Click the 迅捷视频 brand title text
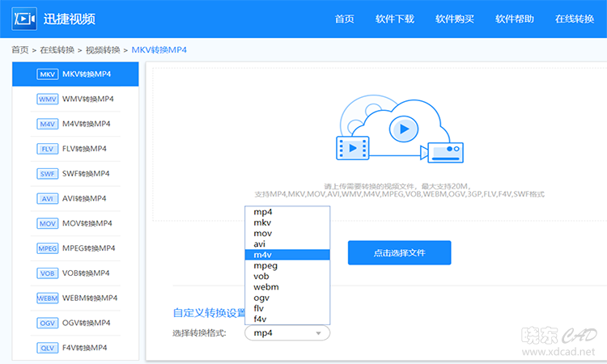Viewport: 607px width, 364px height. coord(70,19)
